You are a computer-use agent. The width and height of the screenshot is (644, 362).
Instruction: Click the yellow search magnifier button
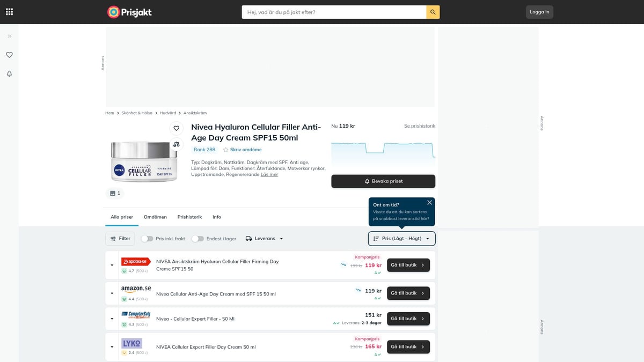click(433, 12)
